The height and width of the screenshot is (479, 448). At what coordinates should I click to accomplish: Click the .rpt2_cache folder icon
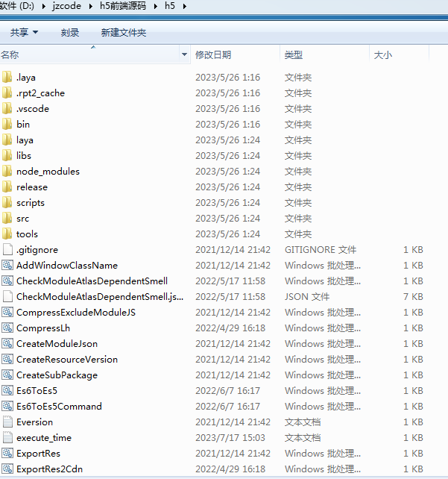(7, 93)
